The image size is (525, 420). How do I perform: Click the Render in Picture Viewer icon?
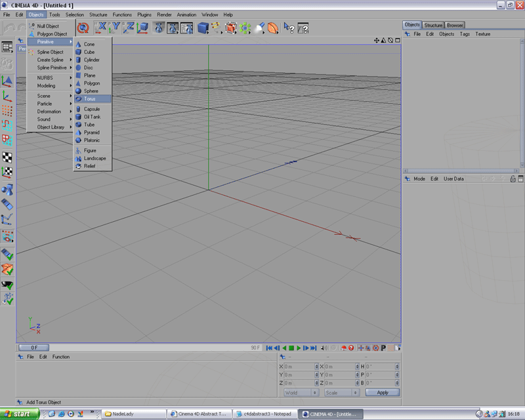click(173, 28)
